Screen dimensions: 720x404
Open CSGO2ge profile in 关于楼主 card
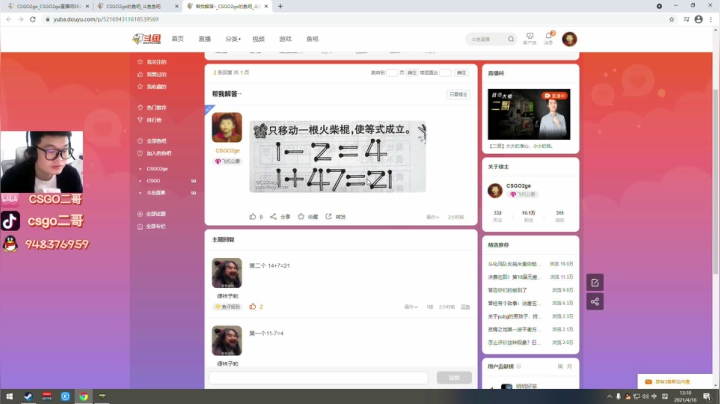point(518,186)
